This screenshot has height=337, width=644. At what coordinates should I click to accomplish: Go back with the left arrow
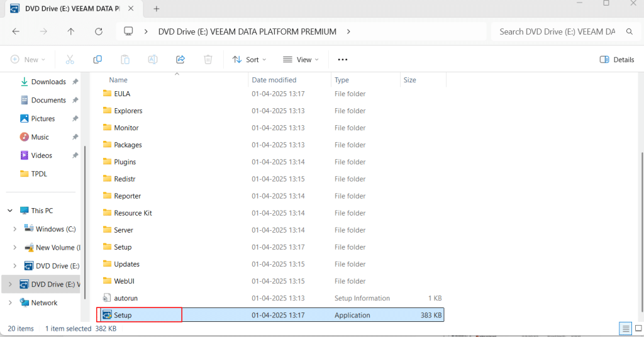pyautogui.click(x=16, y=31)
